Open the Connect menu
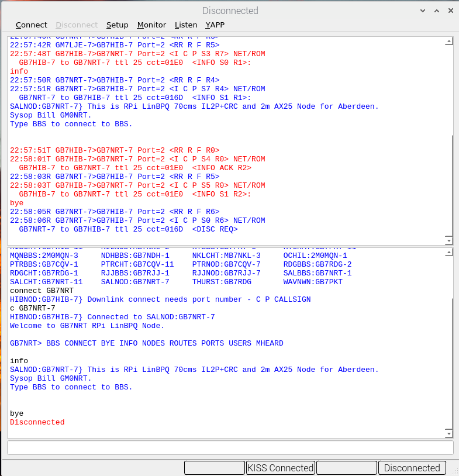459x476 pixels. click(x=32, y=25)
